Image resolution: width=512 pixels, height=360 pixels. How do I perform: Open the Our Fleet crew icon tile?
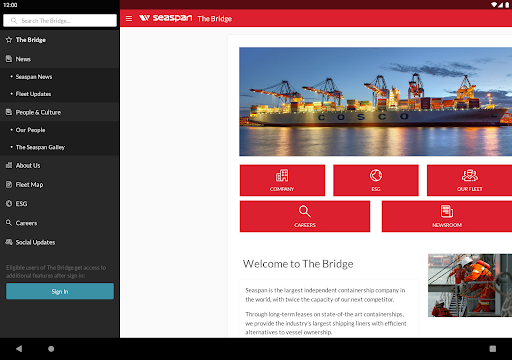(x=469, y=180)
